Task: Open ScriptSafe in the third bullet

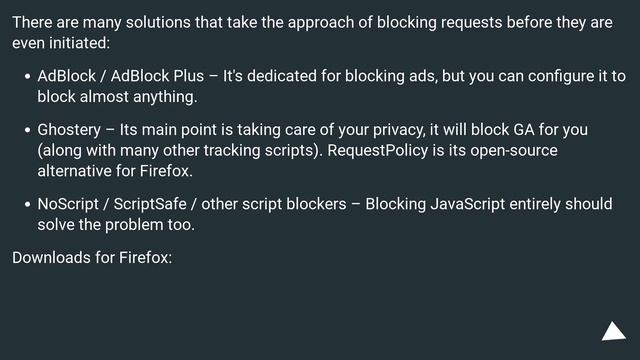Action: 150,204
